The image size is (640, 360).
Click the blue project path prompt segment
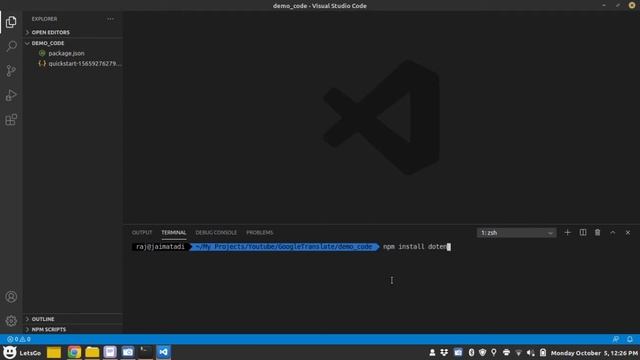pyautogui.click(x=284, y=247)
